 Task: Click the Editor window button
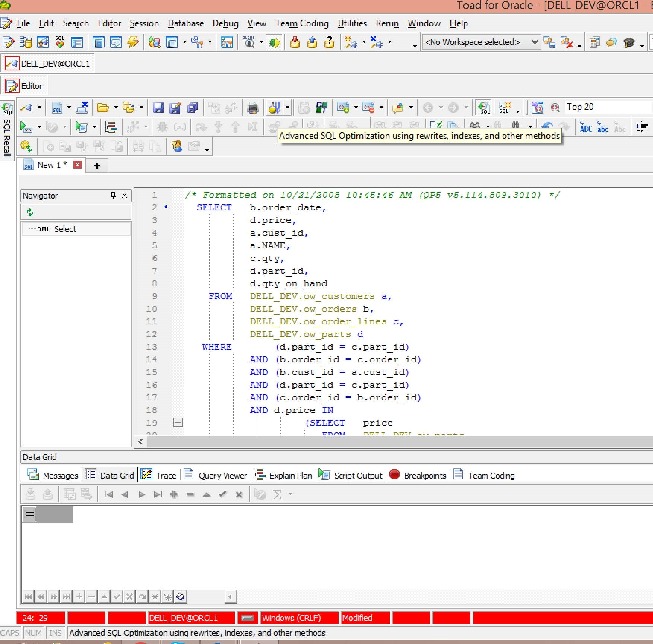[24, 86]
